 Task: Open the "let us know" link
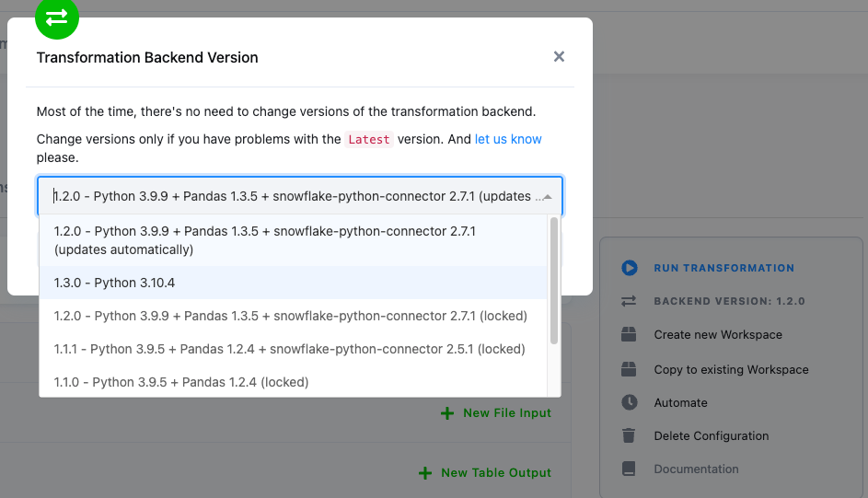point(508,139)
